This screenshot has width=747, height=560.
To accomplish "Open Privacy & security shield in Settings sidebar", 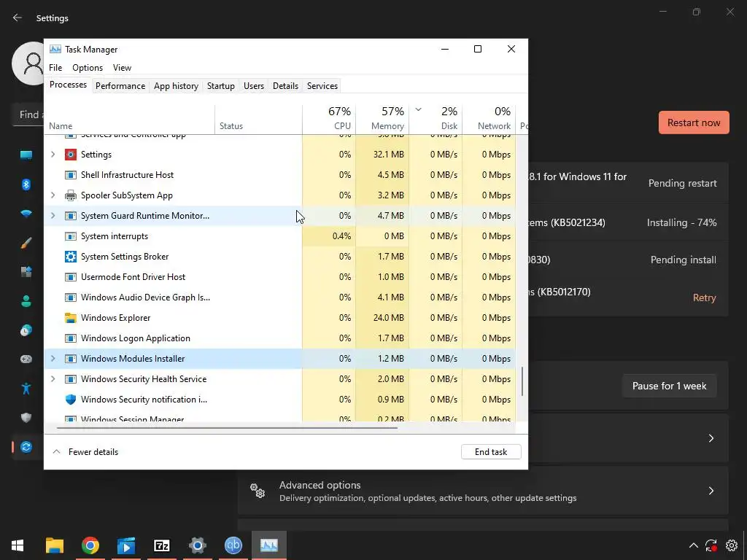I will tap(26, 418).
